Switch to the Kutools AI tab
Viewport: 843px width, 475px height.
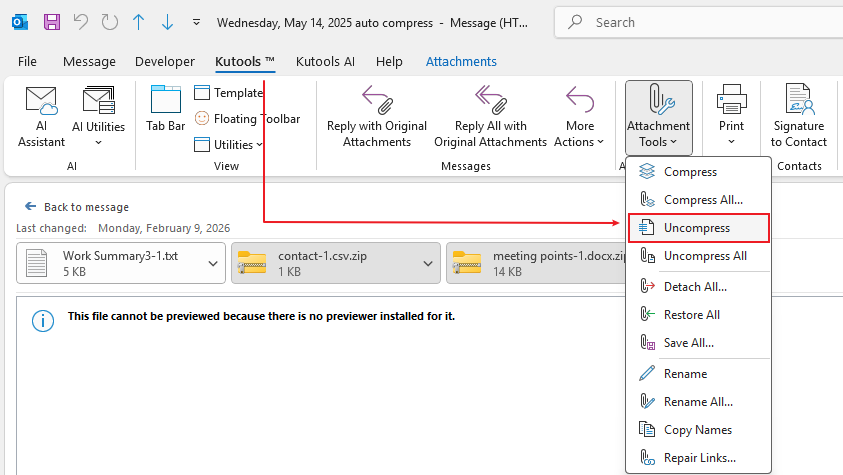click(x=325, y=62)
